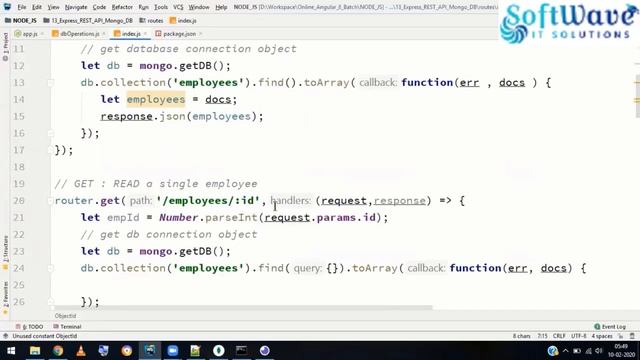Open the 7:15 line-column go-to indicator

tap(542, 336)
